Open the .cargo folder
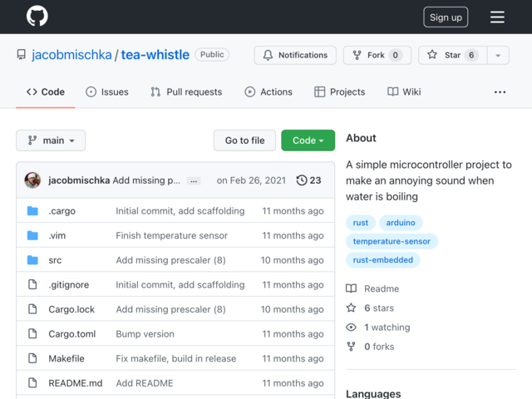The width and height of the screenshot is (532, 399). 62,211
